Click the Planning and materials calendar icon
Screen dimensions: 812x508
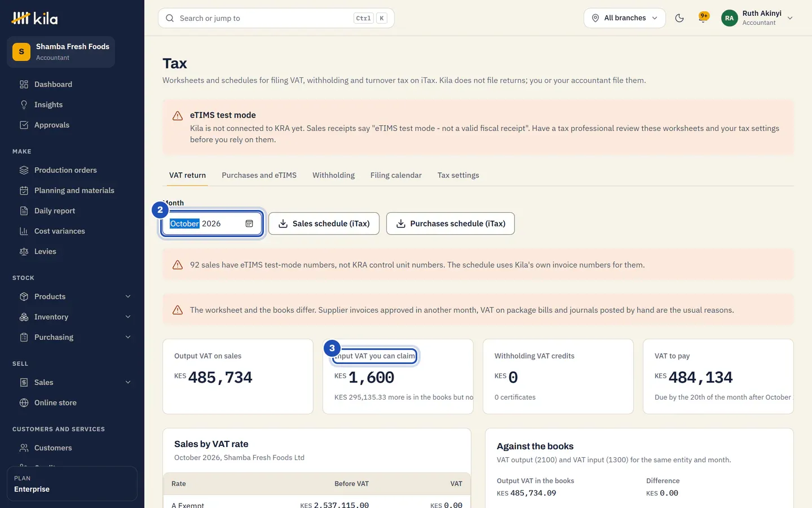click(x=24, y=190)
